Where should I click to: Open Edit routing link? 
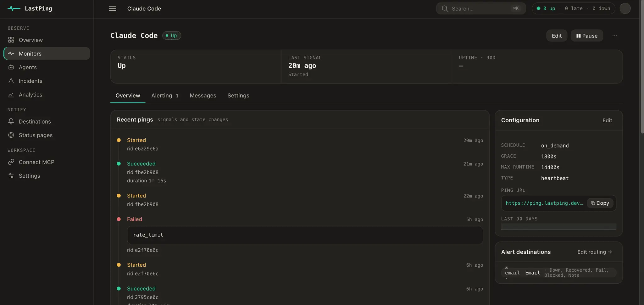click(595, 252)
